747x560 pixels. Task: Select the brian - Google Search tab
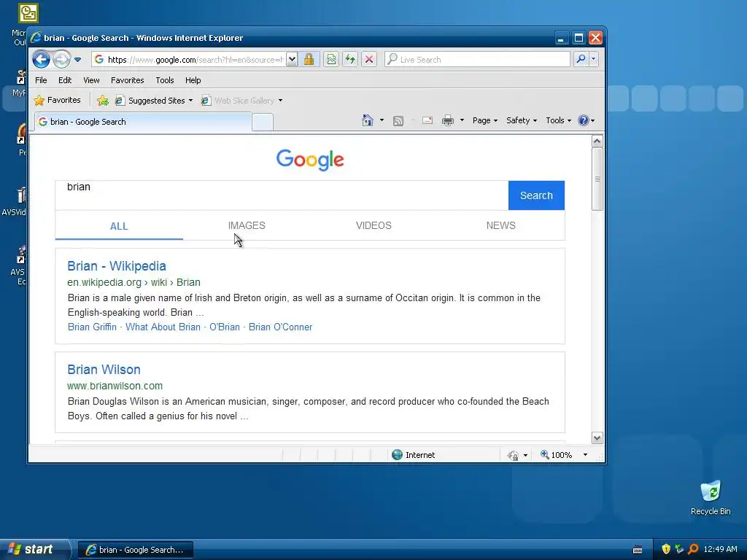pos(143,122)
